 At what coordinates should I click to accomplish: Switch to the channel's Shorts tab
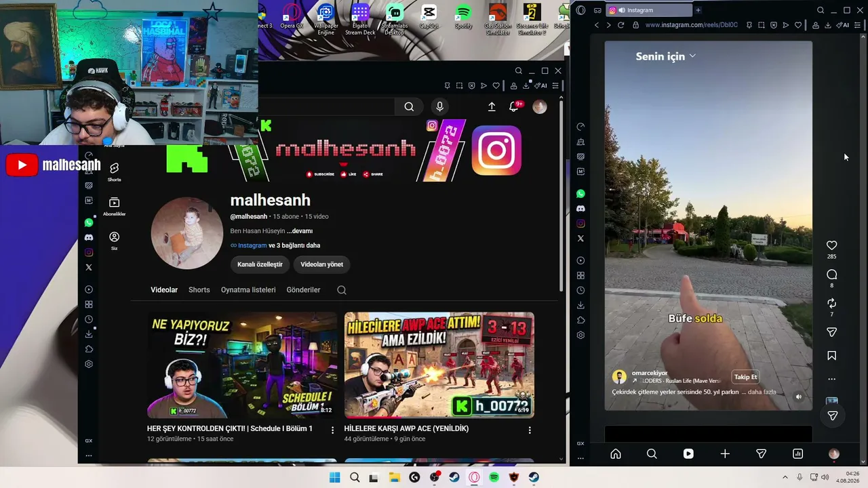pyautogui.click(x=199, y=290)
